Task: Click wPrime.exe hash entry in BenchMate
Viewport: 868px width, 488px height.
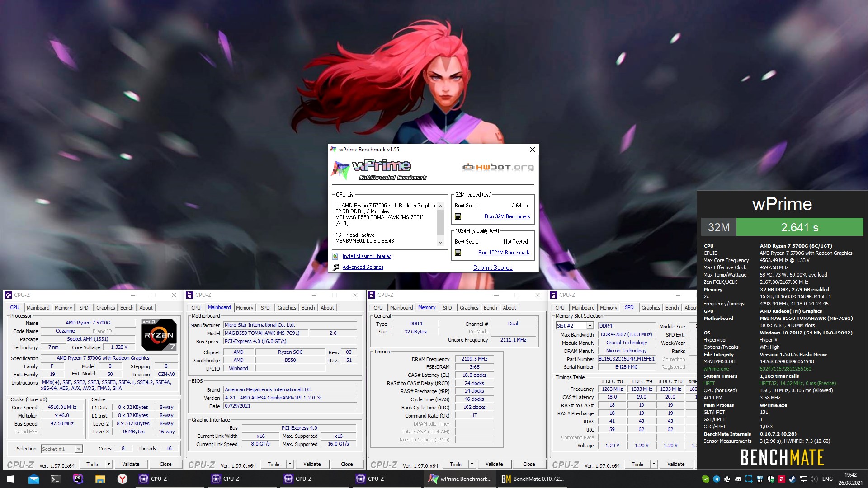Action: tap(785, 369)
